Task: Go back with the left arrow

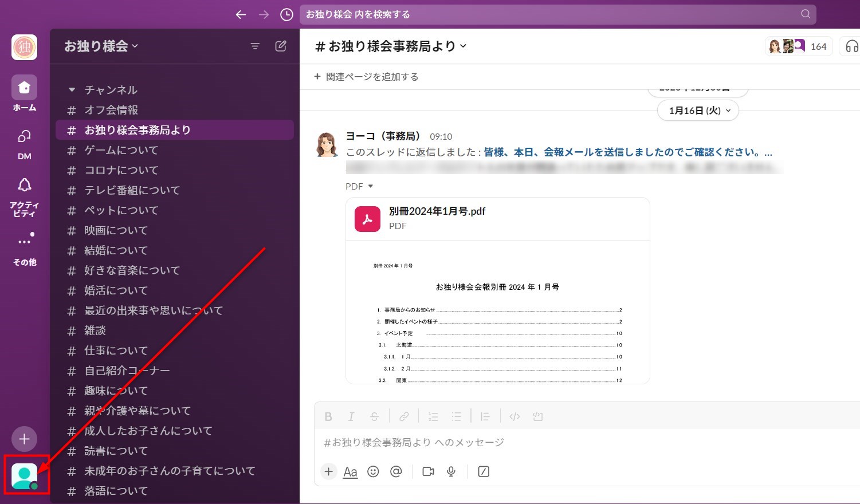Action: (241, 14)
